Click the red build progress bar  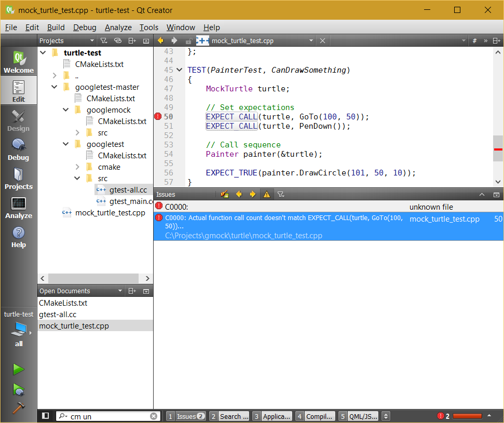pyautogui.click(x=467, y=416)
